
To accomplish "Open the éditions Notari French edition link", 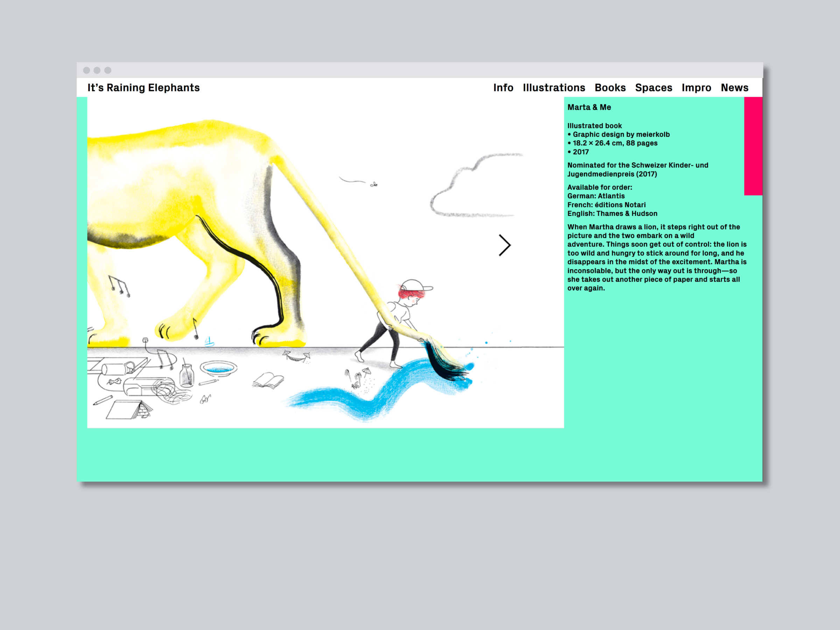I will point(620,205).
